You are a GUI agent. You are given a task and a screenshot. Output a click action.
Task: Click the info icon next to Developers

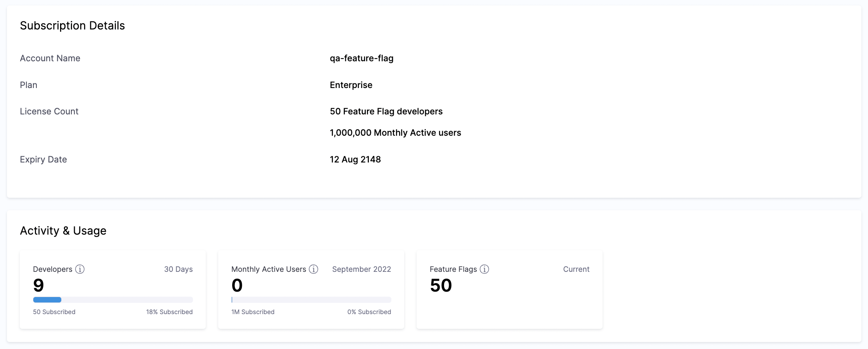coord(80,269)
